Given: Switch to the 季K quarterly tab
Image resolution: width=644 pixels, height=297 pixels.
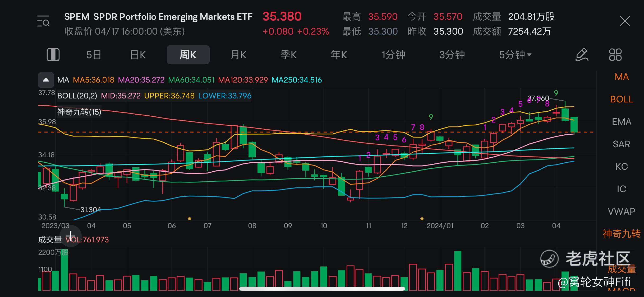Looking at the screenshot, I should tap(288, 55).
